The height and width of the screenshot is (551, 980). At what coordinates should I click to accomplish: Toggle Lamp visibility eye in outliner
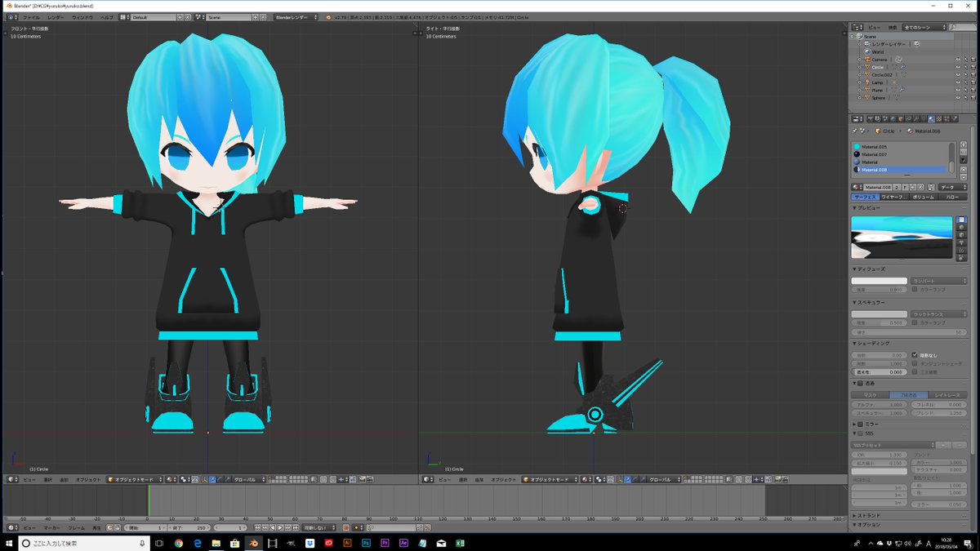pyautogui.click(x=957, y=82)
